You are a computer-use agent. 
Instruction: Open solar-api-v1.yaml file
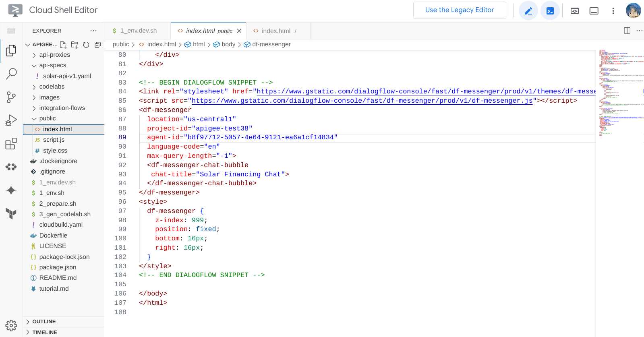click(67, 76)
